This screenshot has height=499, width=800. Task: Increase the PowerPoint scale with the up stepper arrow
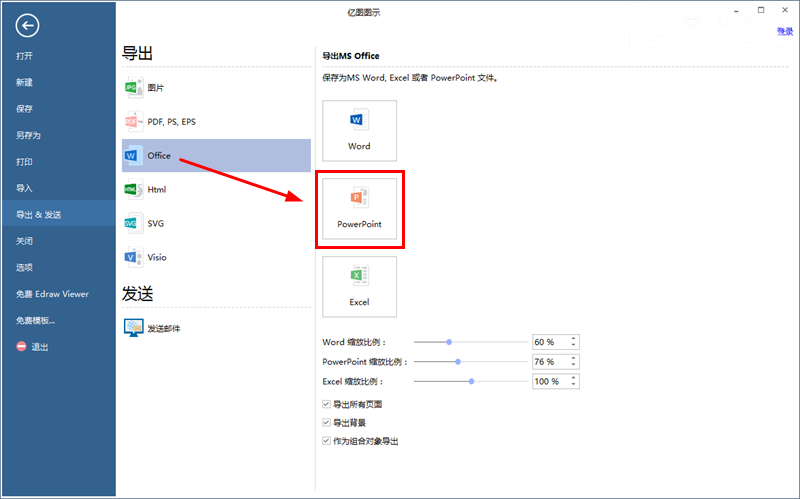click(x=573, y=358)
